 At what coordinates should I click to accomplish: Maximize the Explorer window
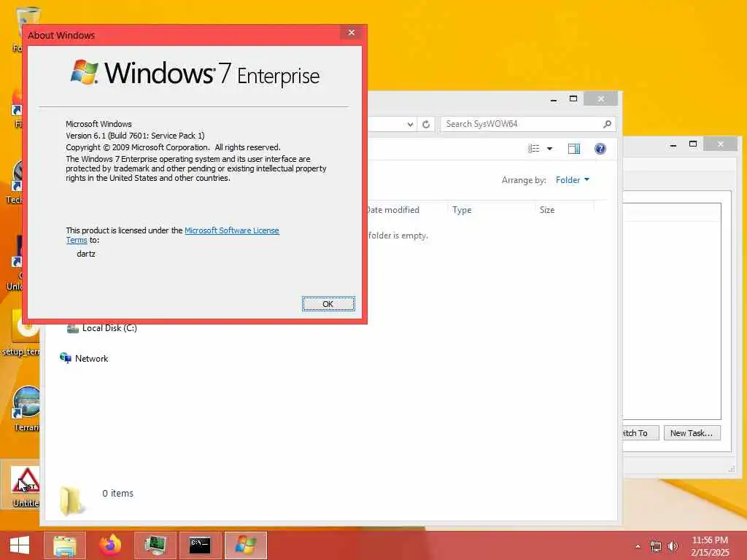[573, 98]
